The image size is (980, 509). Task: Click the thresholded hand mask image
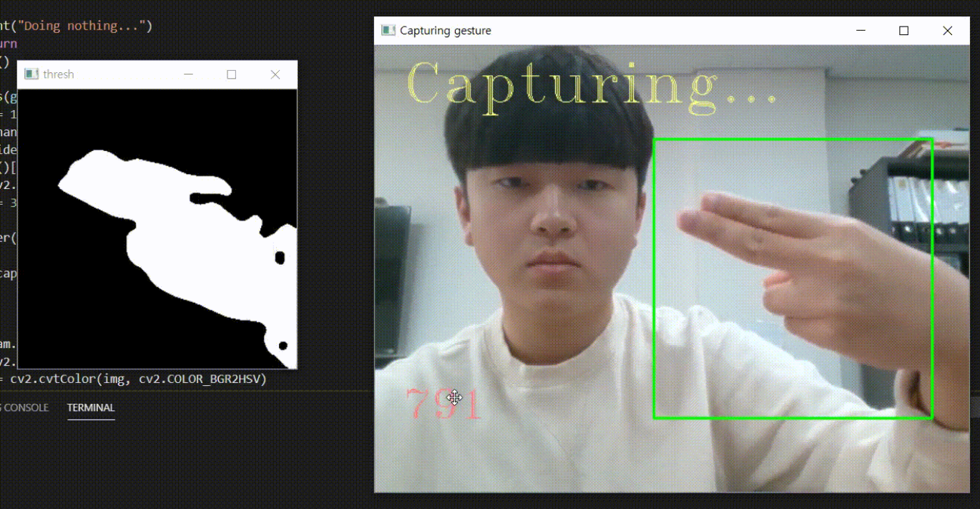click(x=165, y=229)
